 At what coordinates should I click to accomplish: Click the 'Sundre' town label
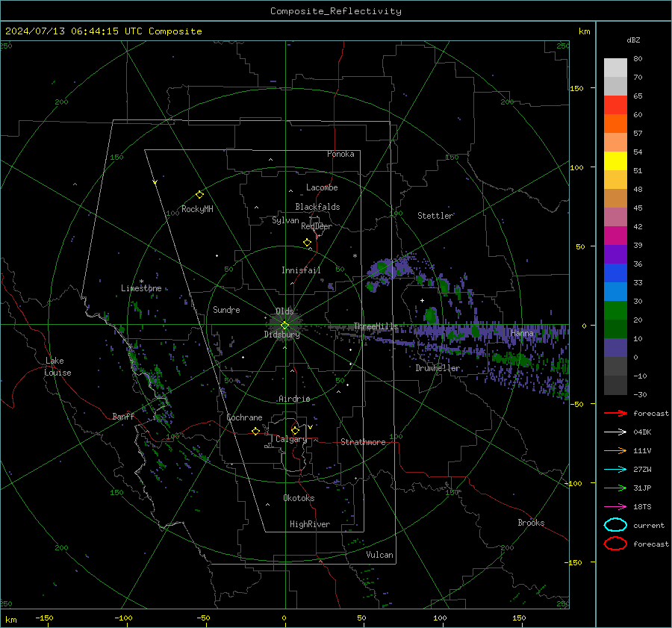tap(226, 309)
